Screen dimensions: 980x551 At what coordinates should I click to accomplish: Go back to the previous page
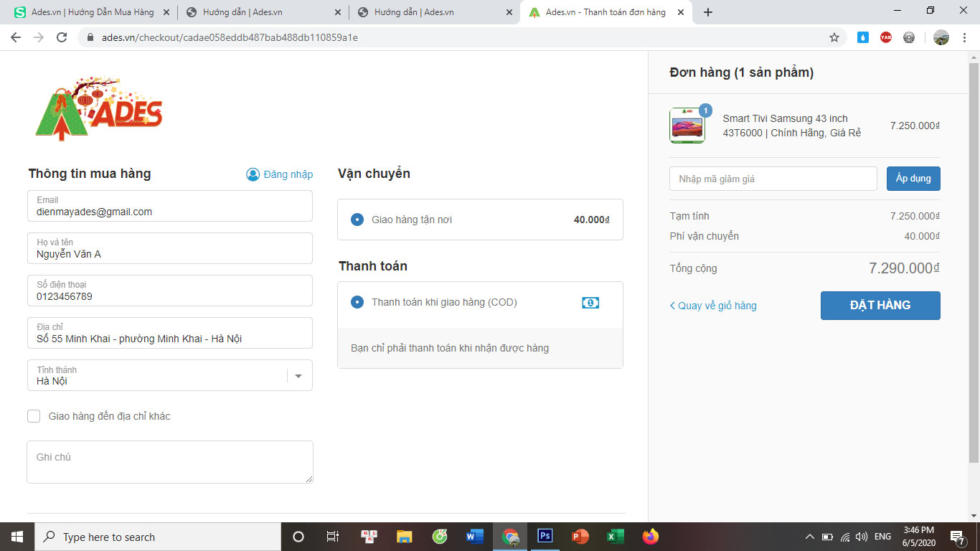point(16,37)
